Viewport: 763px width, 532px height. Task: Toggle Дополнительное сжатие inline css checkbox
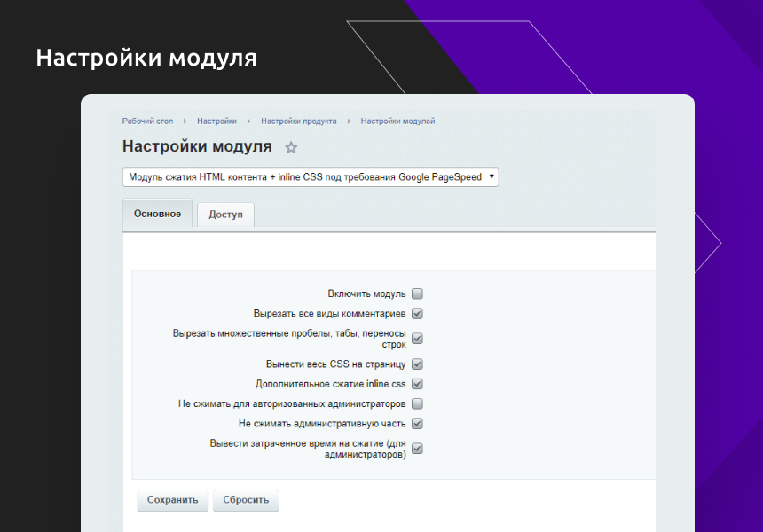click(x=417, y=384)
